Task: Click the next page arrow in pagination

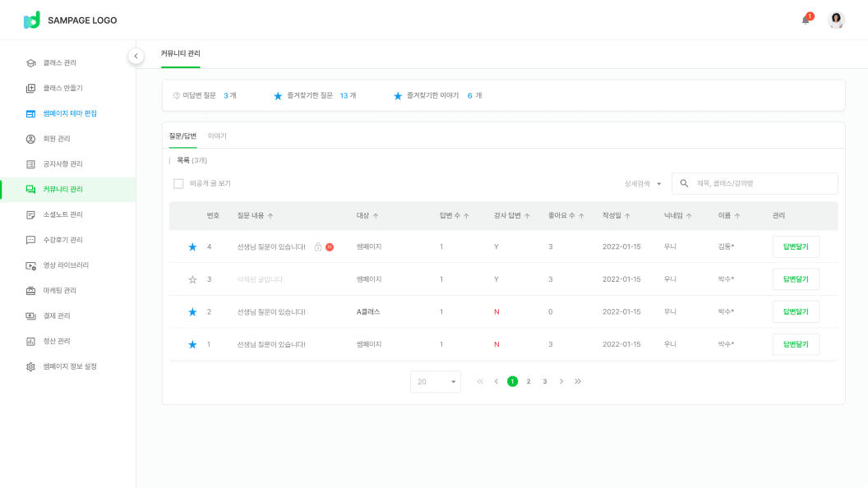Action: pos(561,381)
